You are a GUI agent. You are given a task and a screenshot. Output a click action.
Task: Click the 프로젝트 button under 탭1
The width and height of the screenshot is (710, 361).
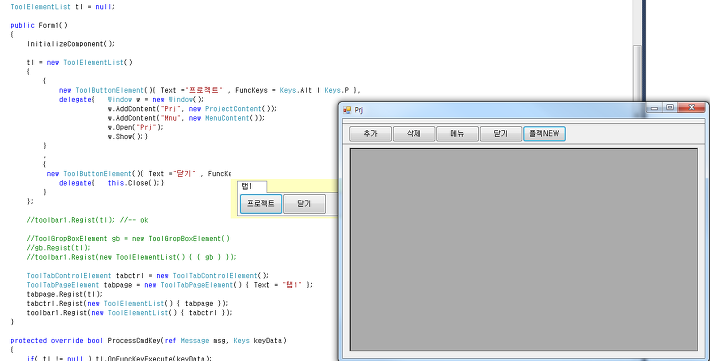[261, 204]
